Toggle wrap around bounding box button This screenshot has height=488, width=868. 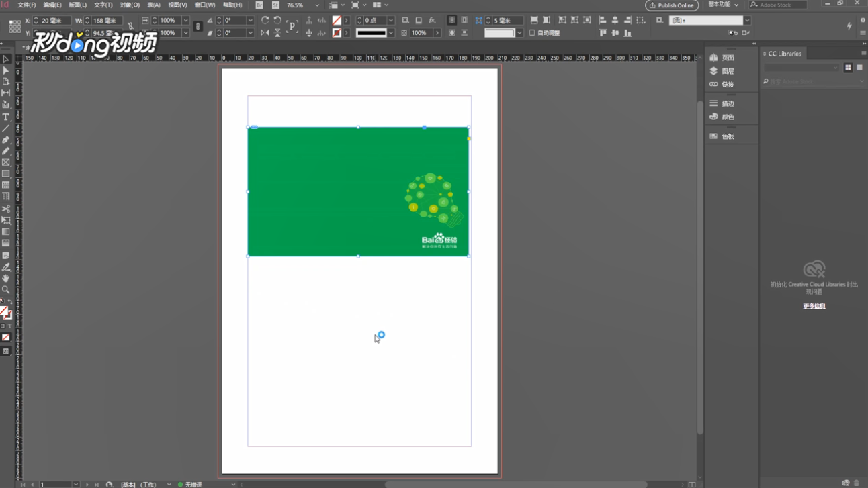coord(464,21)
